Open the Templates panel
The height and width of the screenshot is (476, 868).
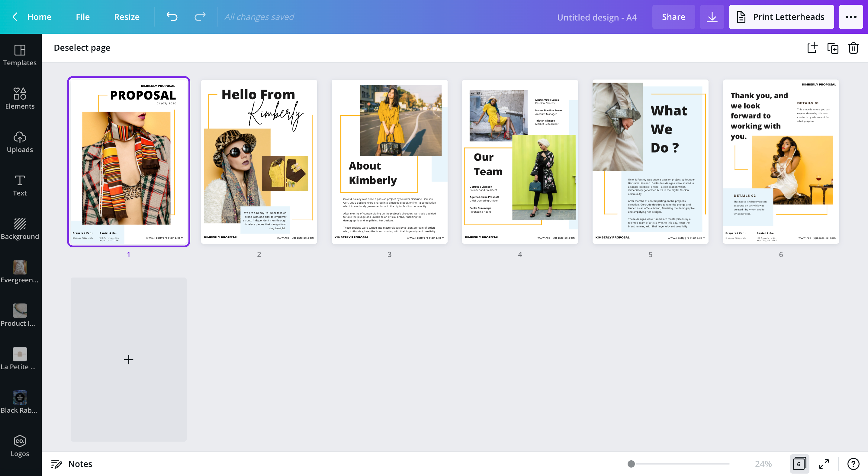click(x=20, y=56)
